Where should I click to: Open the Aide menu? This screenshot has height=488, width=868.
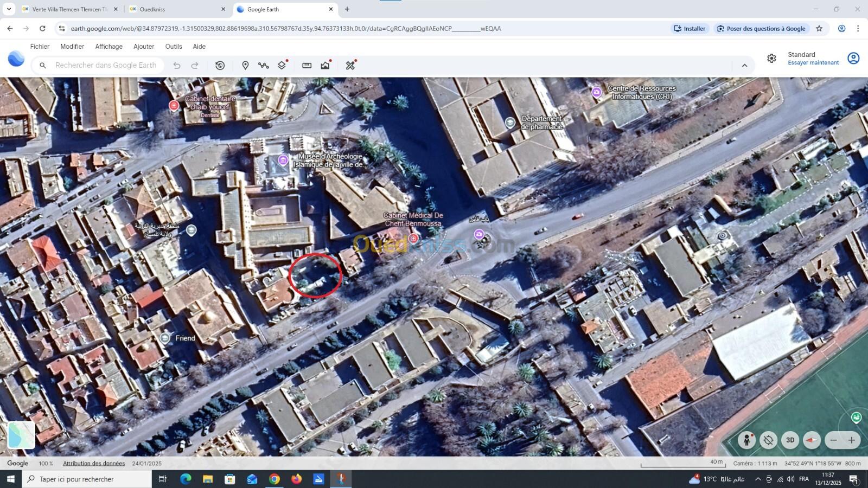point(199,47)
